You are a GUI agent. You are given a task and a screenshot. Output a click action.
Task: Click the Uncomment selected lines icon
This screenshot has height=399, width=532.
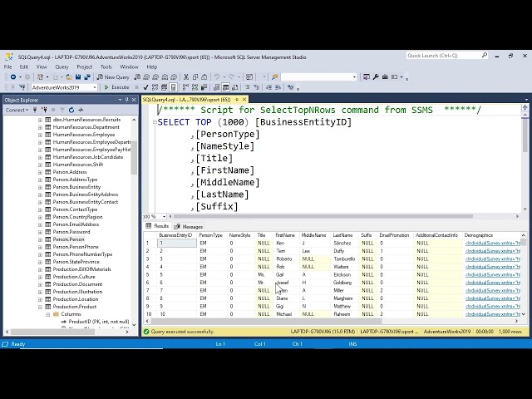(x=257, y=87)
